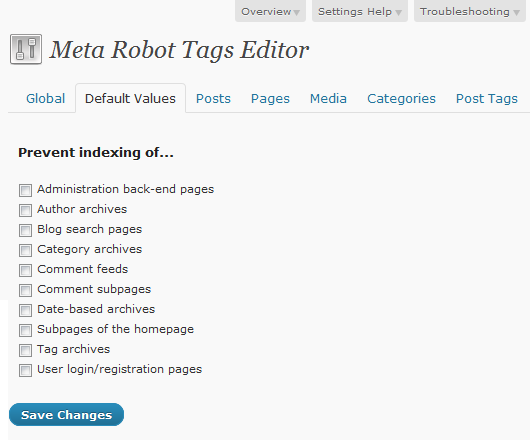Open the Settings Help dropdown
The height and width of the screenshot is (440, 530).
(x=360, y=11)
